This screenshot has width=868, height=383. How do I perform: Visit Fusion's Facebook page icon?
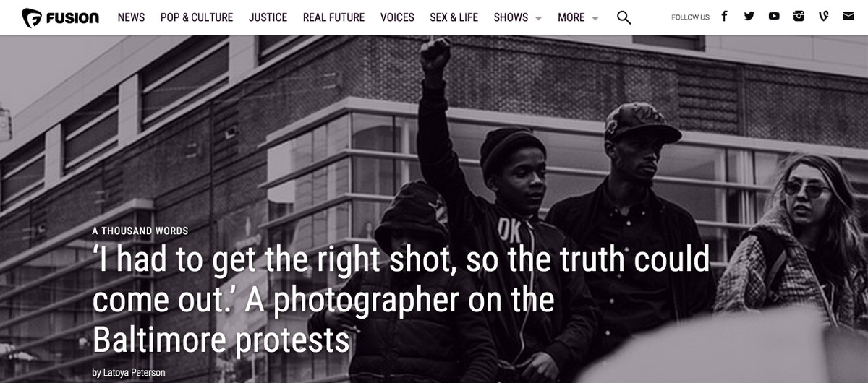(724, 17)
